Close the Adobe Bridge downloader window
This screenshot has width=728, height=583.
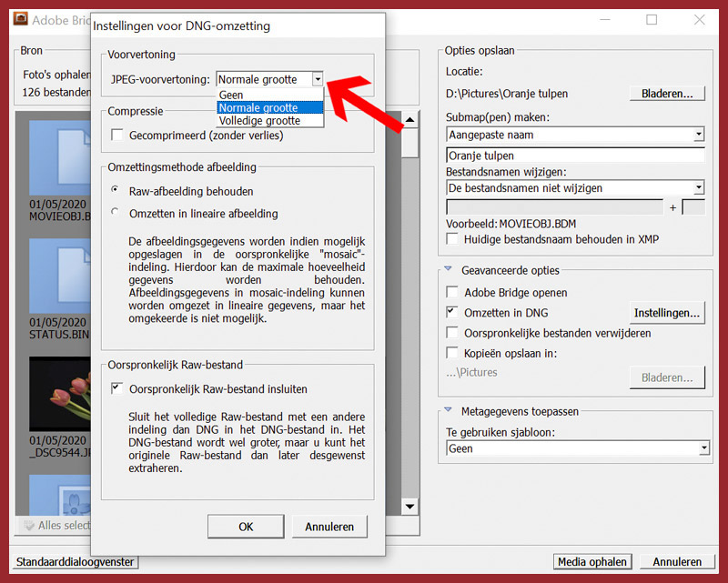point(699,19)
